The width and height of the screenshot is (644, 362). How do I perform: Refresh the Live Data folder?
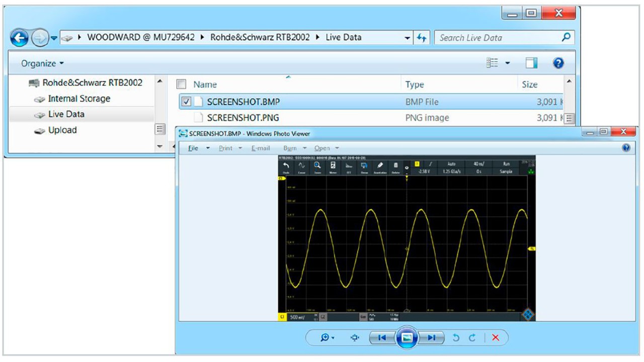point(422,38)
